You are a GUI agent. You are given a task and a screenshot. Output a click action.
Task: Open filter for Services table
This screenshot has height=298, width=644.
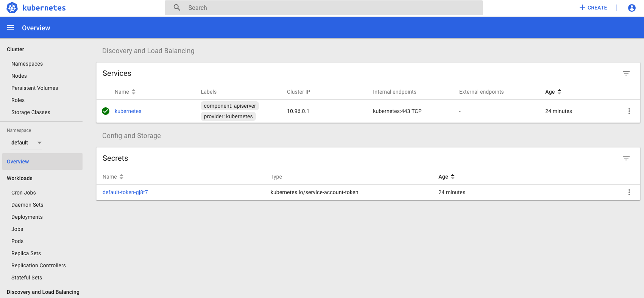click(626, 73)
